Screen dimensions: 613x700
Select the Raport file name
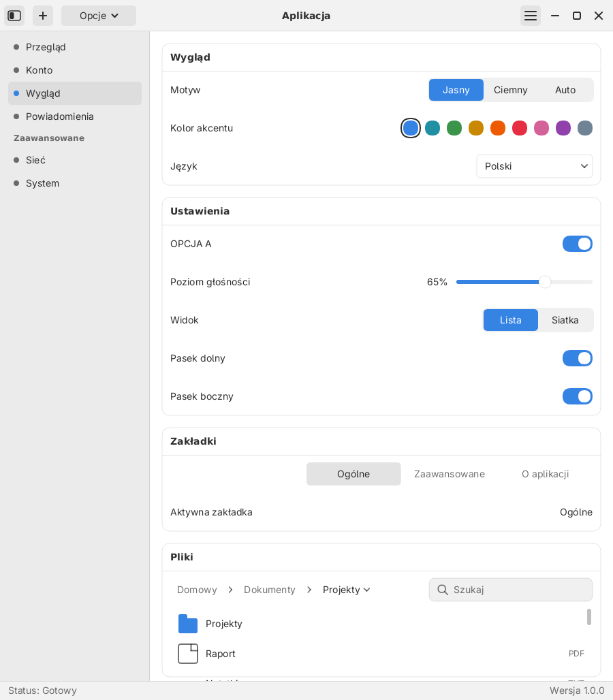coord(221,654)
